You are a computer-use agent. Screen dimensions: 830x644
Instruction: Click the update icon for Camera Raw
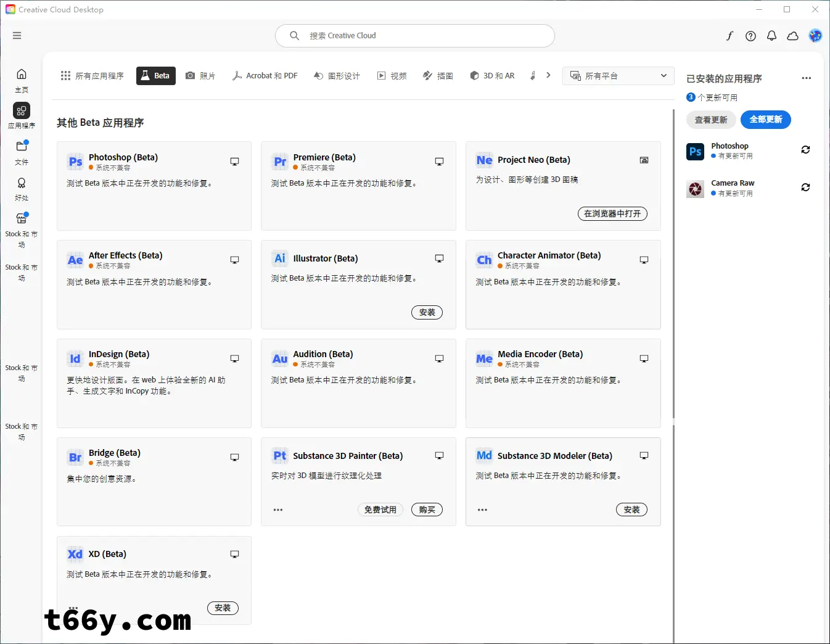[x=805, y=188]
